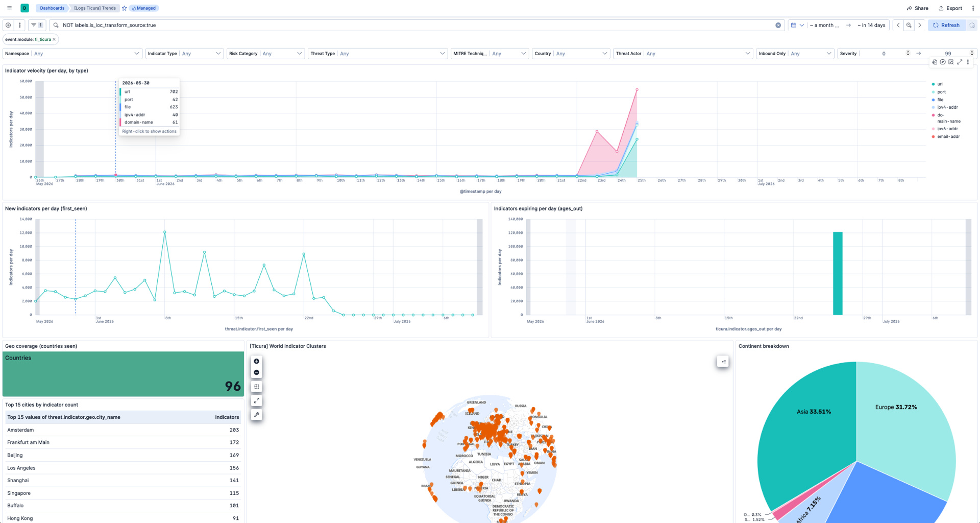
Task: Open the calendar quick time menu
Action: (797, 25)
